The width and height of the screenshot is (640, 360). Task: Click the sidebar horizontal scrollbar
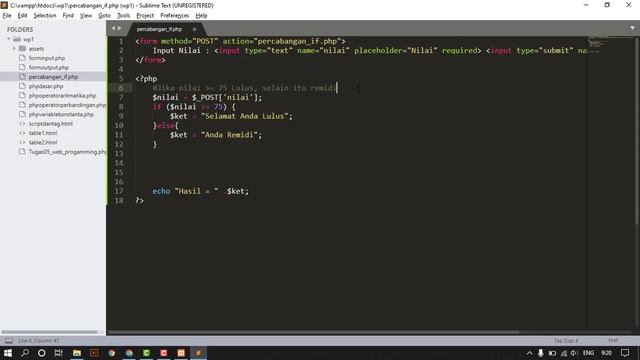point(49,332)
